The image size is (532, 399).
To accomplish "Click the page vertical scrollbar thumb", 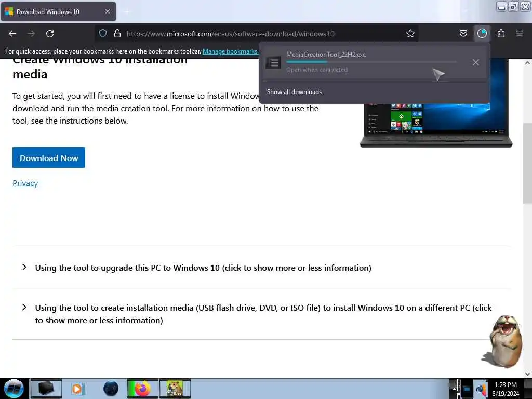I will point(527,163).
